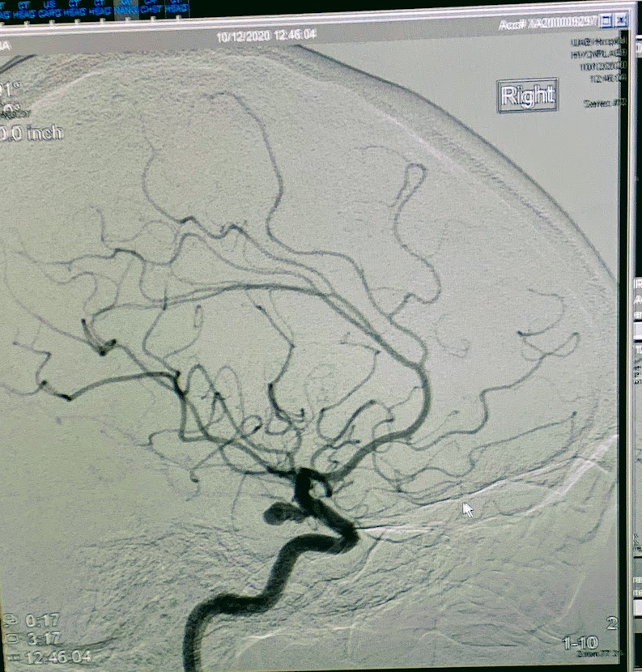Click the number 2 above the frame counter
Screen dimensions: 642x672
(612, 623)
